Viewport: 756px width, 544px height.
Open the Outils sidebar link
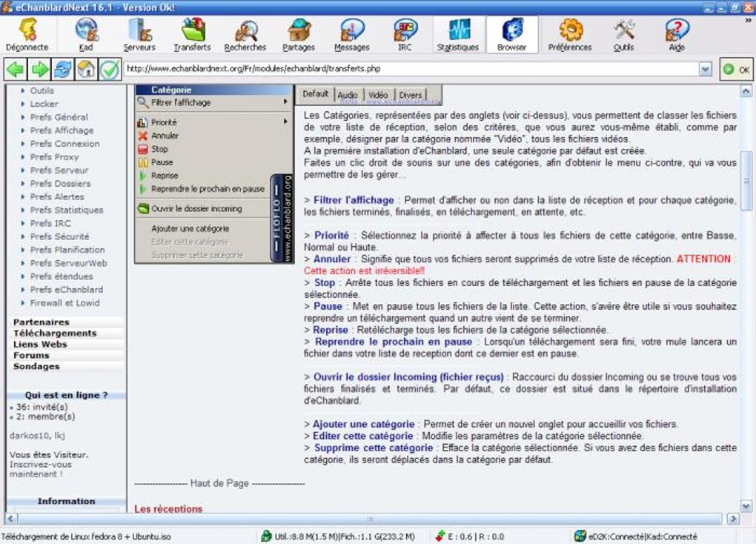pyautogui.click(x=42, y=90)
